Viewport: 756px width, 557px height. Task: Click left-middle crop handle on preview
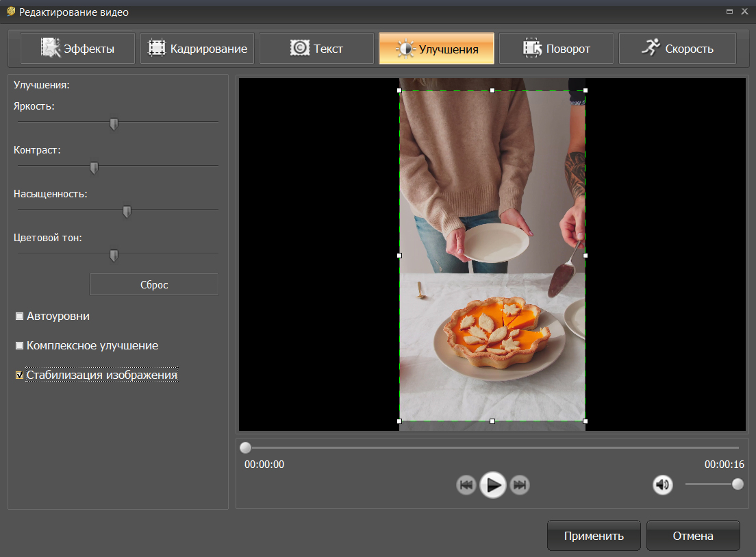click(399, 256)
